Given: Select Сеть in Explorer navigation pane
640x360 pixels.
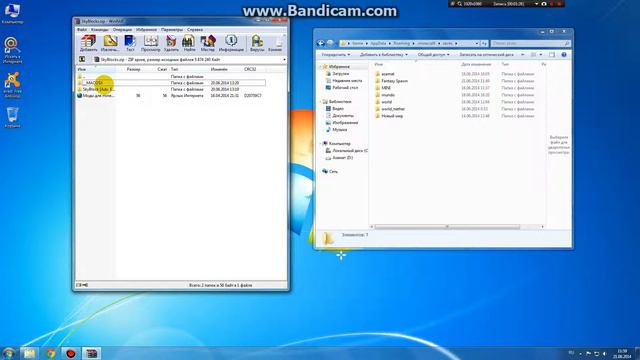Looking at the screenshot, I should (333, 172).
